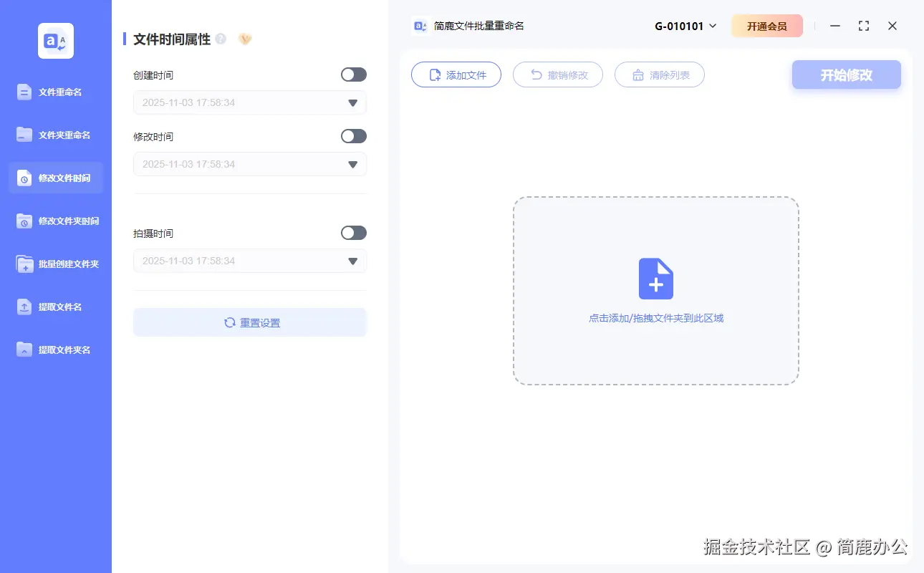924x573 pixels.
Task: Select 修改文件夹时间 in the sidebar
Action: 56,221
